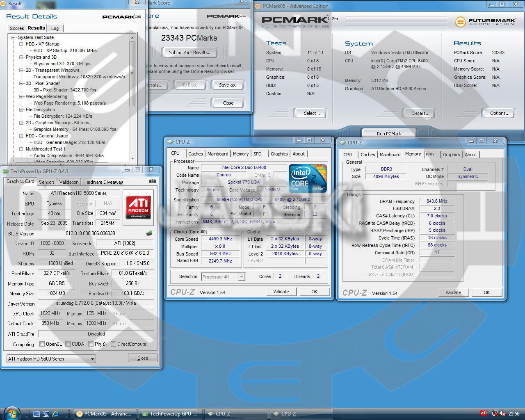Click the GPU-Z camera screenshot icon

pos(152,181)
